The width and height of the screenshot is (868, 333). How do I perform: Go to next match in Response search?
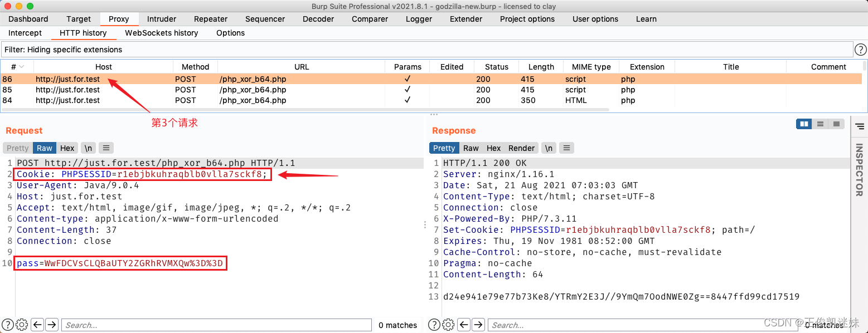pos(478,325)
